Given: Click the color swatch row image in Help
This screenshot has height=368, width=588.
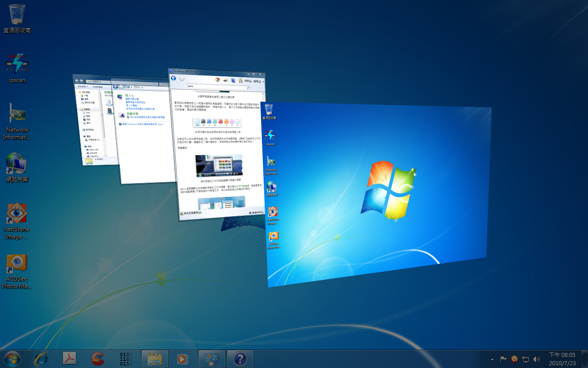Looking at the screenshot, I should [217, 122].
